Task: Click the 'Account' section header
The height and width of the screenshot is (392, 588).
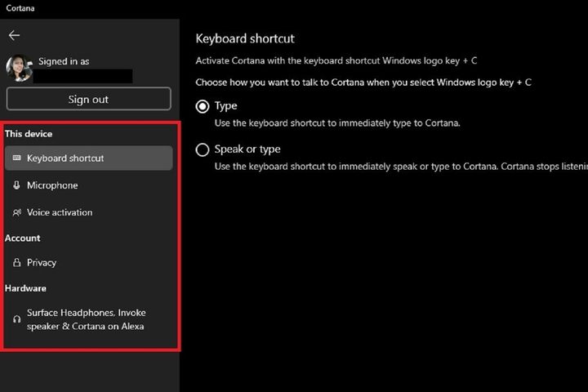Action: [x=23, y=238]
